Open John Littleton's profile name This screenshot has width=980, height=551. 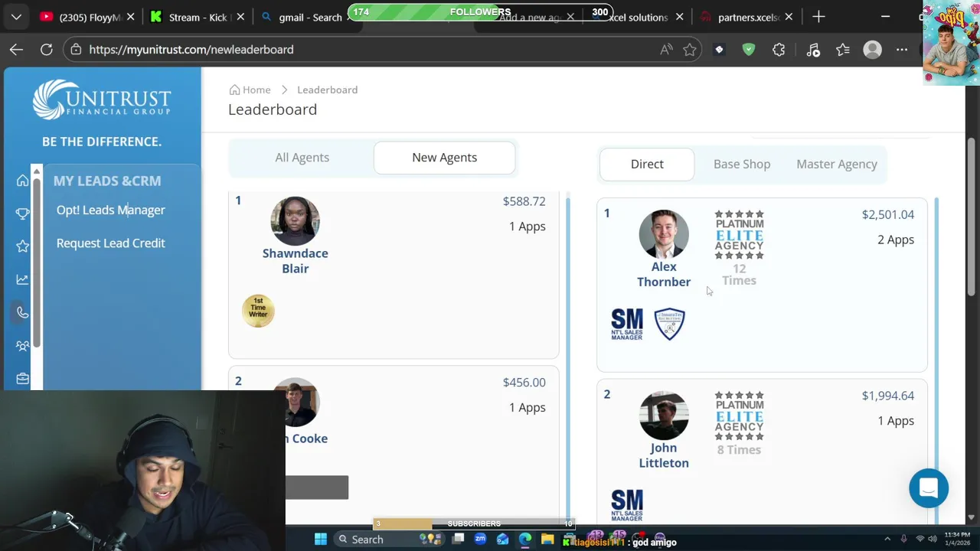pyautogui.click(x=664, y=455)
